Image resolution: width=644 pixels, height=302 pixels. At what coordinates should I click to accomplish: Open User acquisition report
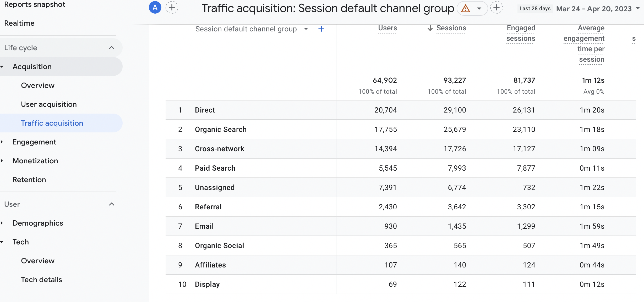[49, 104]
